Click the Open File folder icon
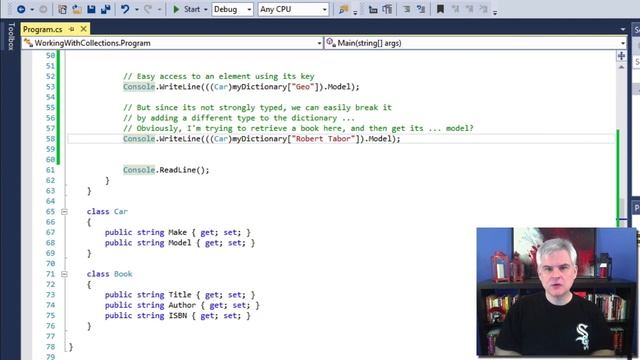 [77, 9]
